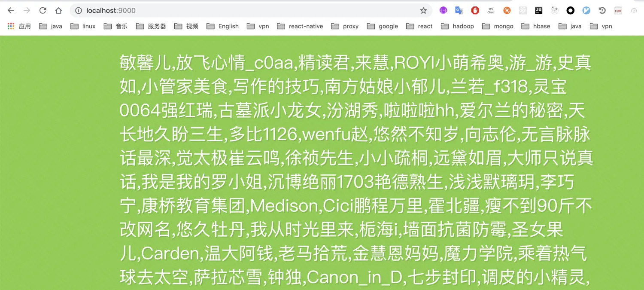Open the WS Client extension
Screen dimensions: 644x290
pos(491,10)
